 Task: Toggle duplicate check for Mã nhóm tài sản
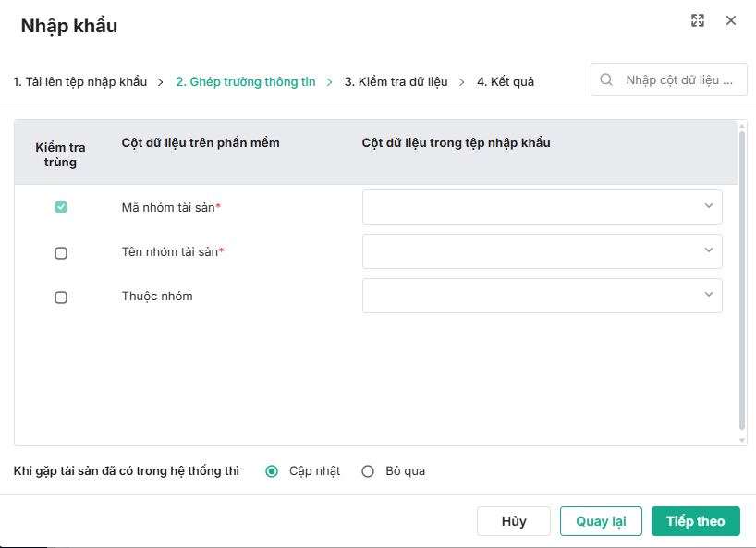[61, 207]
